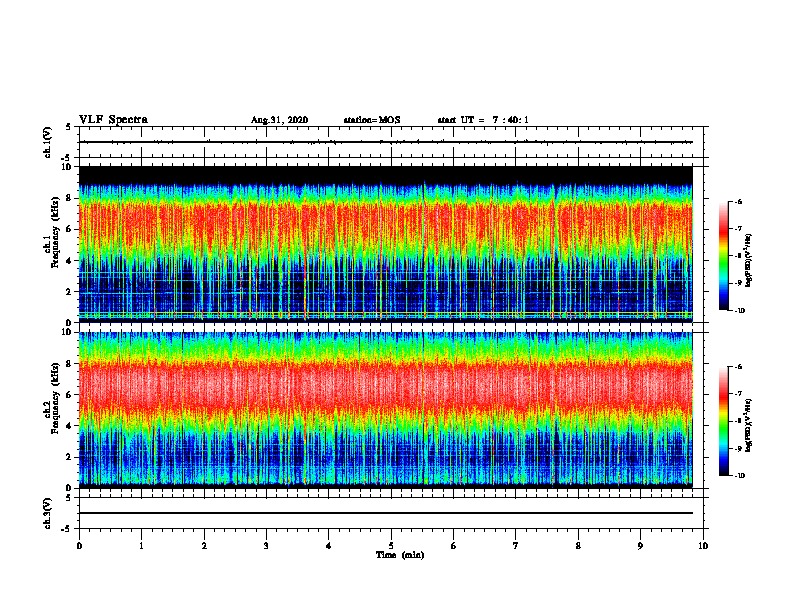Click the ch.3 voltage waveform trace
The width and height of the screenshot is (792, 612).
pyautogui.click(x=386, y=513)
